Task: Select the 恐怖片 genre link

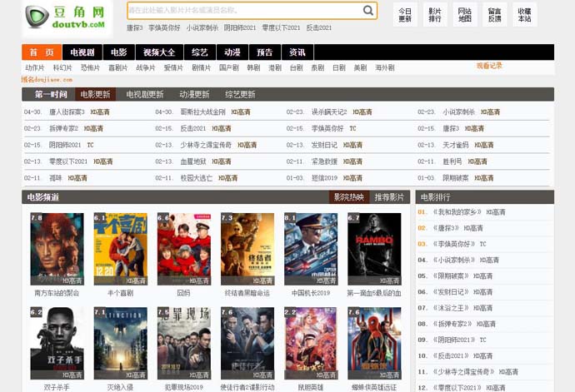Action: [90, 67]
